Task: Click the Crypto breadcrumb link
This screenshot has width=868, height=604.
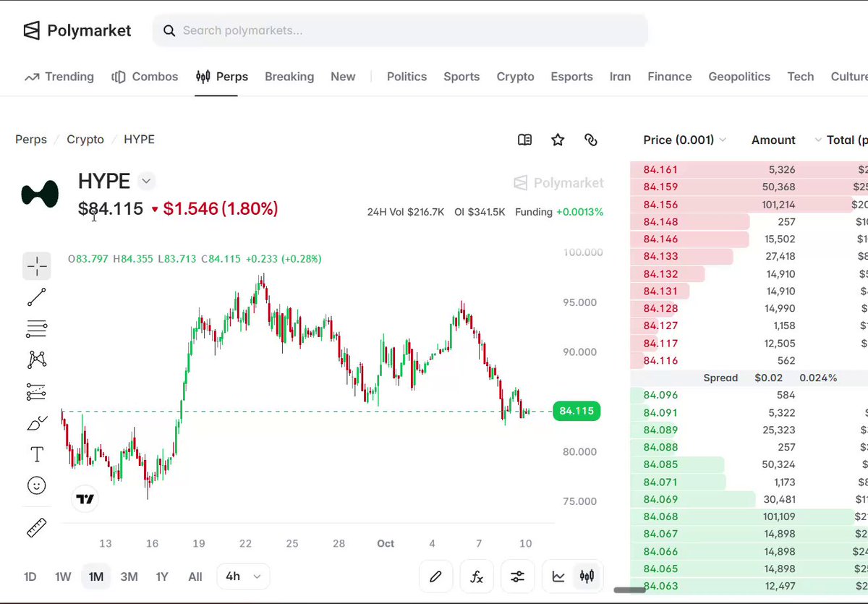Action: pyautogui.click(x=85, y=140)
